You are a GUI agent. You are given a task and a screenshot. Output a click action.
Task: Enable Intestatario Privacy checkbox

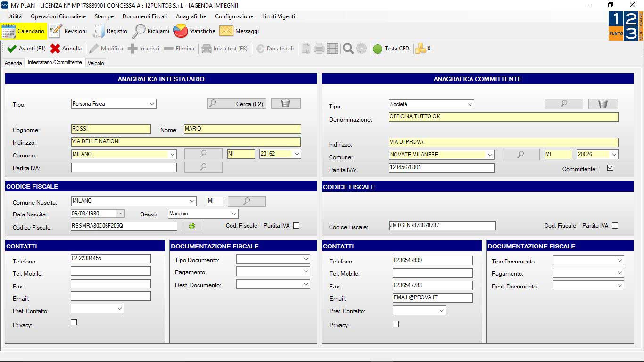tap(74, 322)
